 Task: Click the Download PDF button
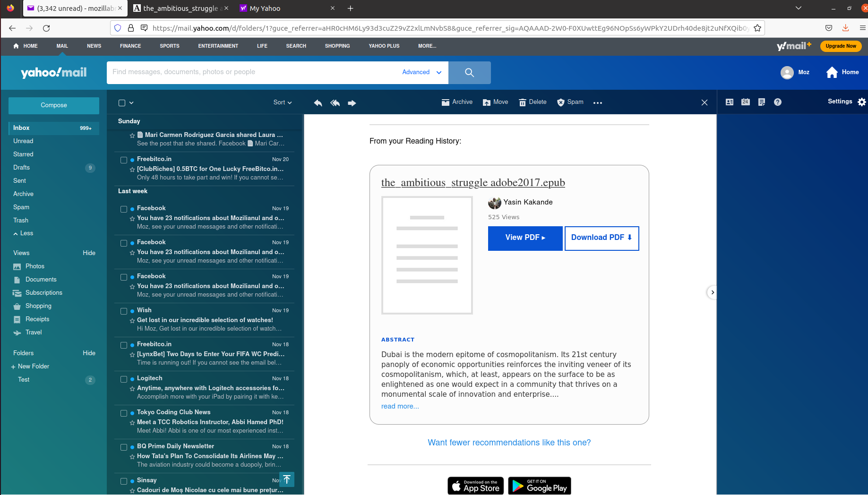coord(601,238)
